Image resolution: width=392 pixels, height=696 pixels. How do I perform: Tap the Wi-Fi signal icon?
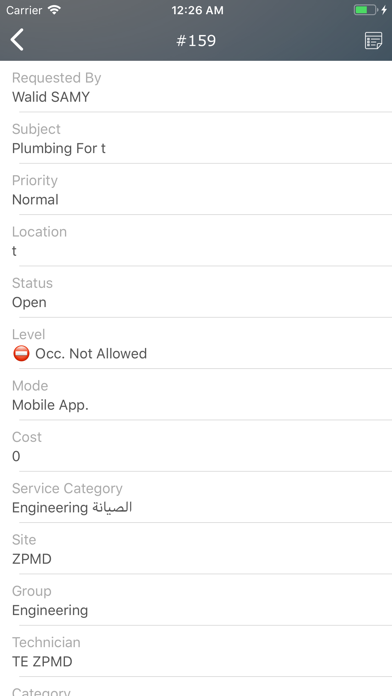[54, 10]
